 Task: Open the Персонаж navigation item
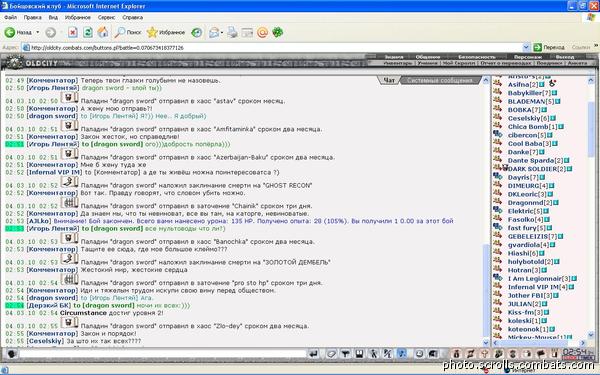pos(527,57)
